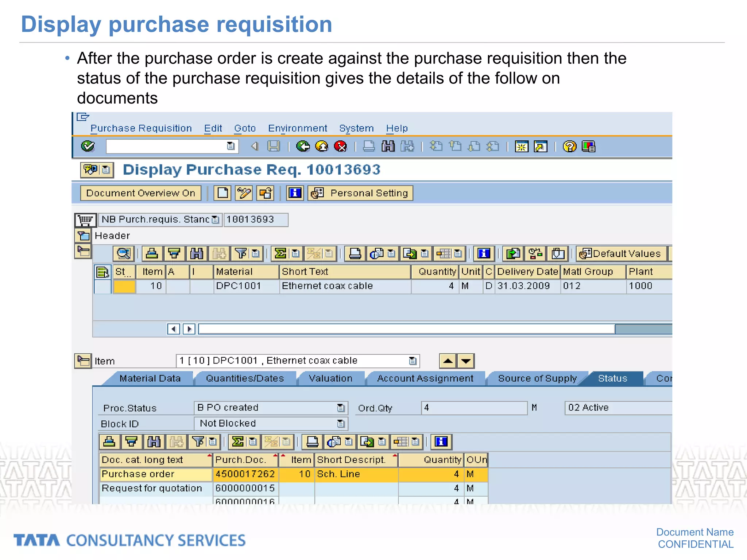Switch to the Material Data tab
The image size is (747, 560).
click(x=150, y=378)
